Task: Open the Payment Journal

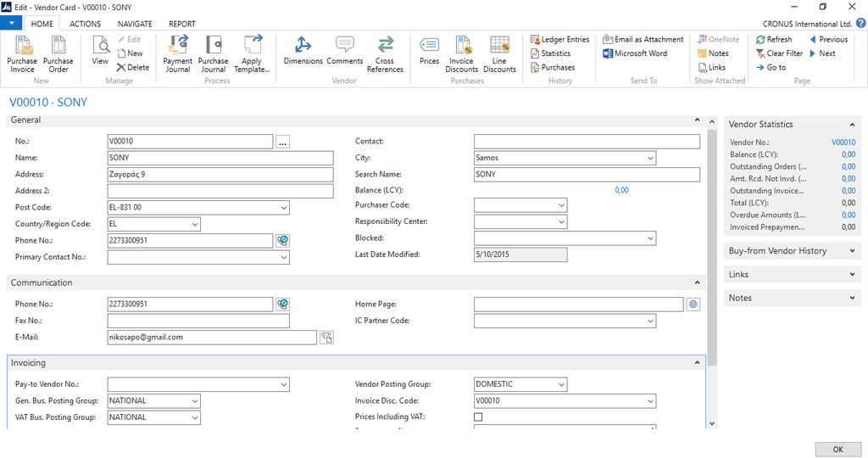Action: [178, 53]
